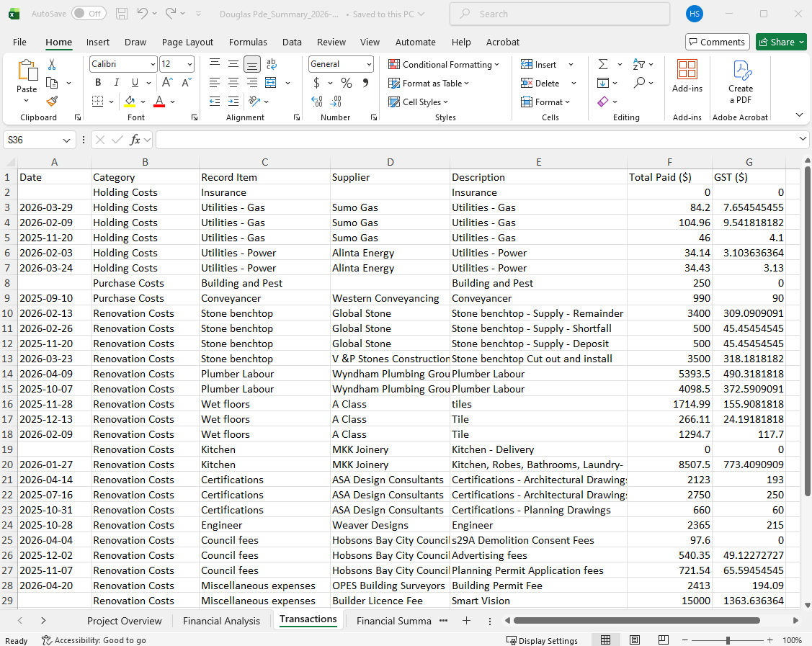Increase indent in Alignment group

coord(233,102)
